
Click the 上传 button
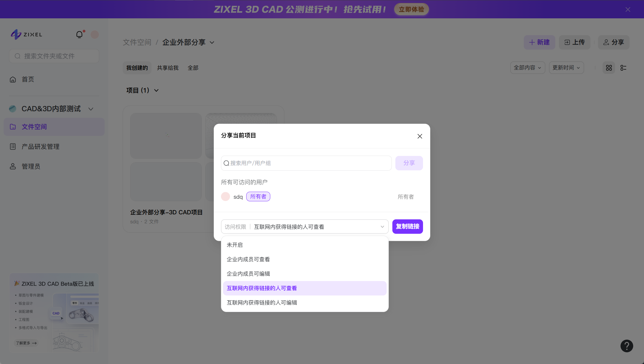575,42
